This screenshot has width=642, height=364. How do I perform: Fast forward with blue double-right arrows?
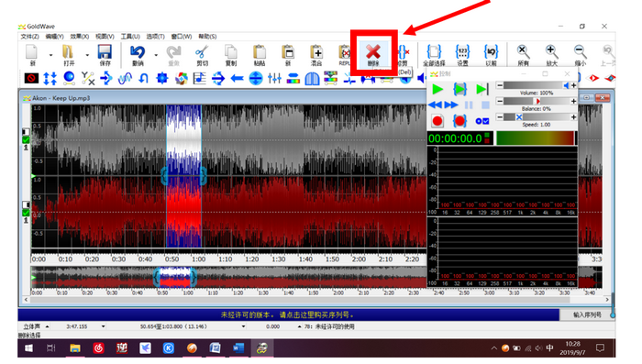pos(451,105)
